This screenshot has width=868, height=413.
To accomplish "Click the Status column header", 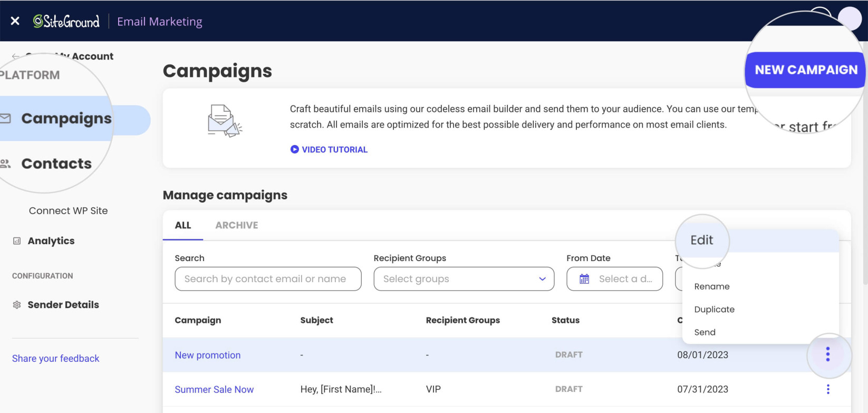I will 565,320.
